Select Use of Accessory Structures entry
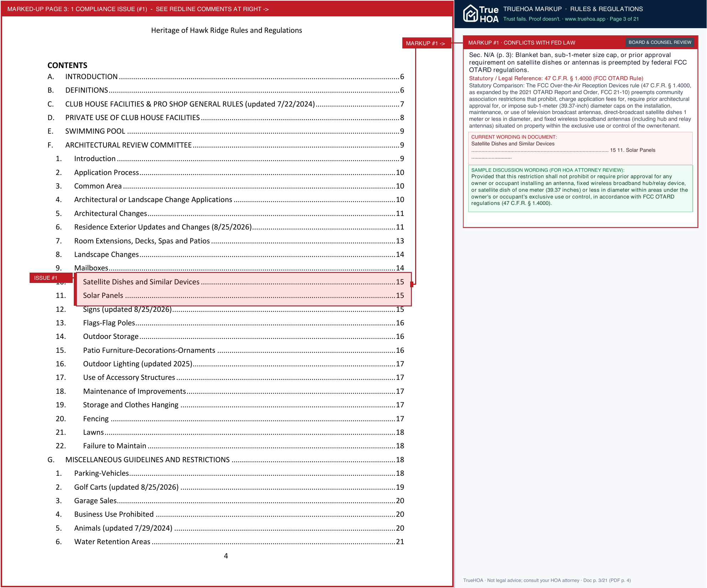 [x=230, y=377]
